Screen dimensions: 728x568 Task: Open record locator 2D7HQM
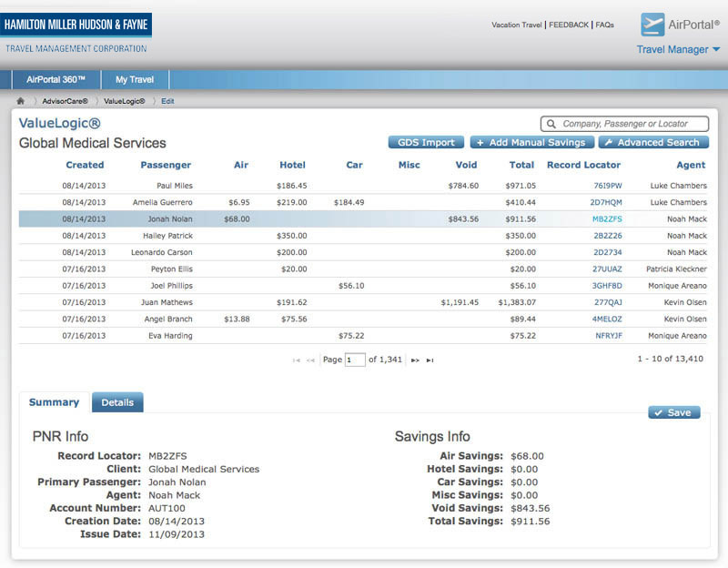pos(606,202)
